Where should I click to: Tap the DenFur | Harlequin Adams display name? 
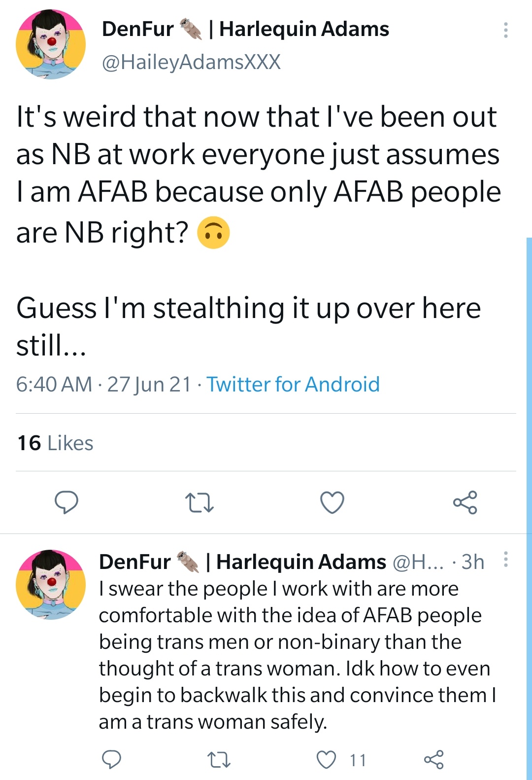point(245,29)
